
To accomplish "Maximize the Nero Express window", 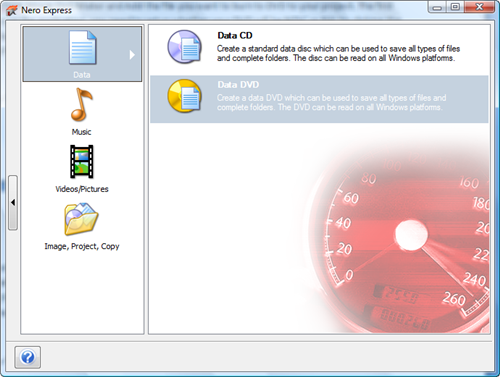I will click(455, 7).
